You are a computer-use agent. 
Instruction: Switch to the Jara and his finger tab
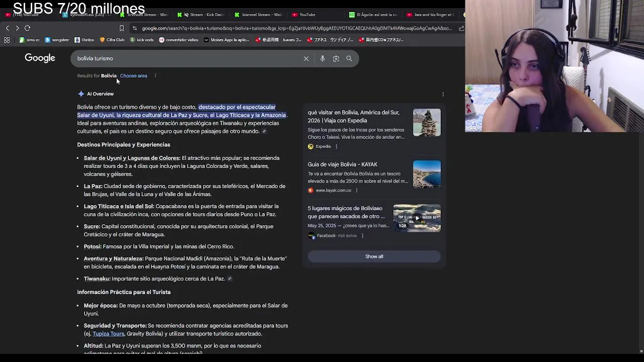pos(432,15)
